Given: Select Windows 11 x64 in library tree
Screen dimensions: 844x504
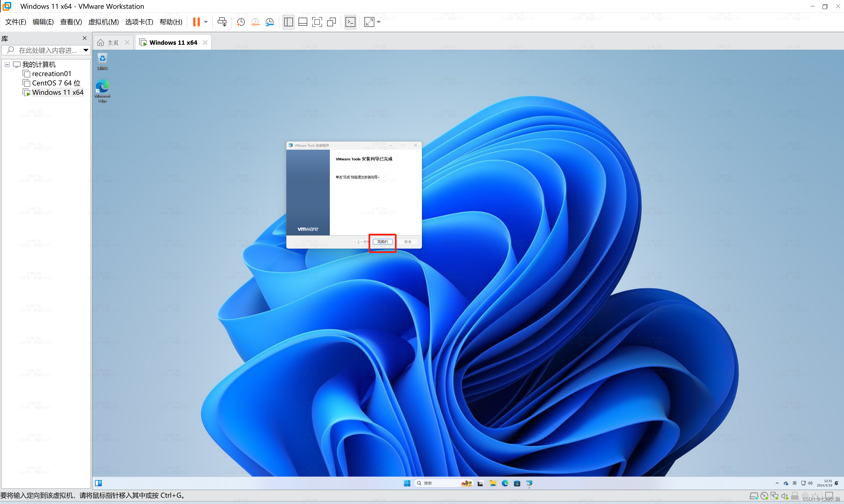Looking at the screenshot, I should (x=53, y=92).
